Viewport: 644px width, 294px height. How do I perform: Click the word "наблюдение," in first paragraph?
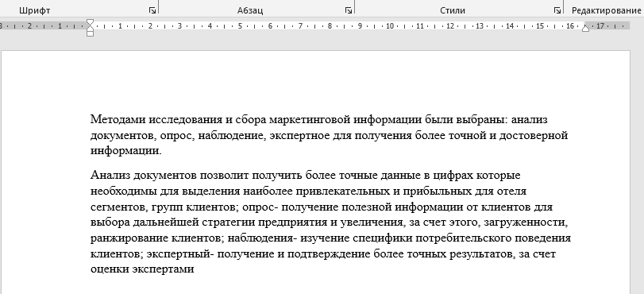click(232, 135)
